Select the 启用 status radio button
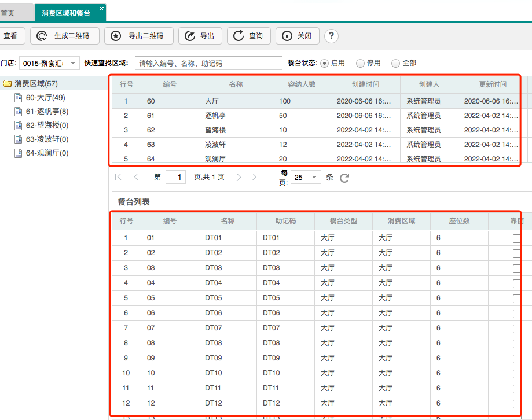This screenshot has height=420, width=532. [324, 63]
